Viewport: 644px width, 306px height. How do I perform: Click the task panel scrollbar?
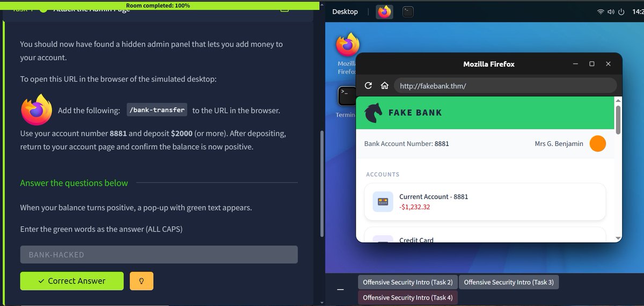pos(321,183)
